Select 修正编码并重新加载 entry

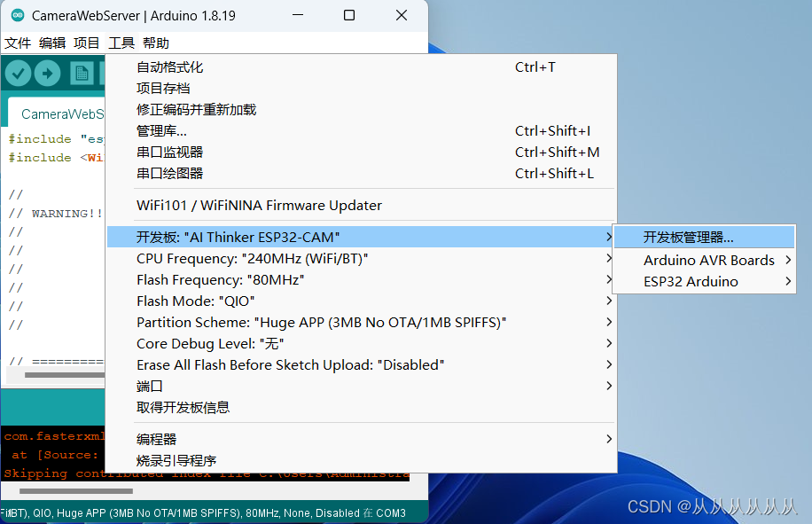362,110
